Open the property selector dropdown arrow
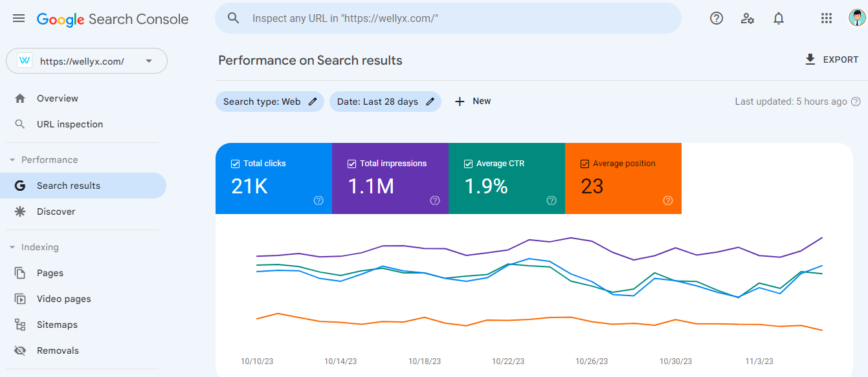 [149, 61]
